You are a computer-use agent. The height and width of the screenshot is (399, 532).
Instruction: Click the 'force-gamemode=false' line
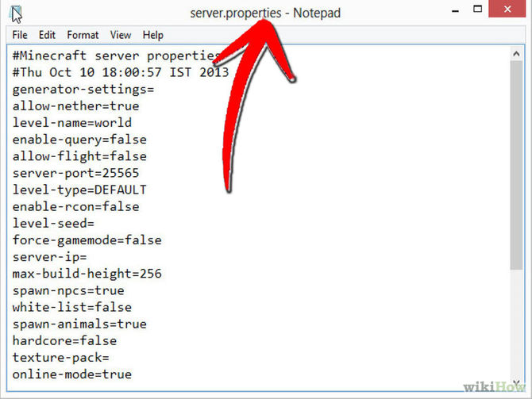coord(87,240)
